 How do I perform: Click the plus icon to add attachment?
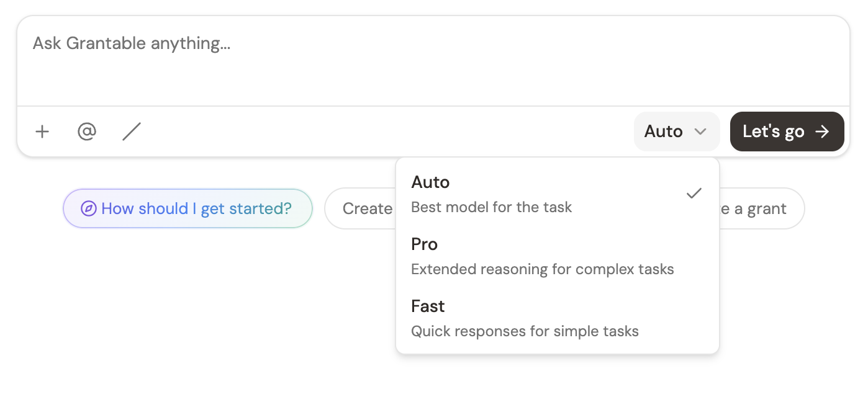[x=42, y=132]
